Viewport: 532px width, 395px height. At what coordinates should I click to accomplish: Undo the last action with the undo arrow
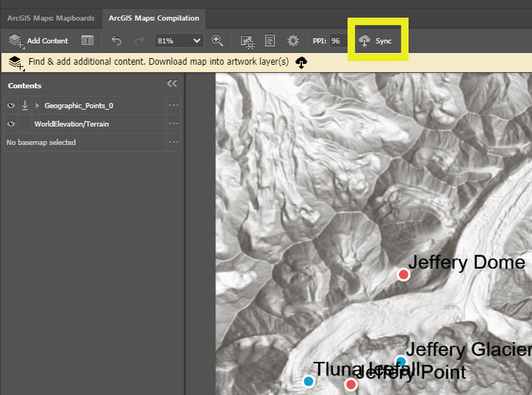[x=116, y=40]
